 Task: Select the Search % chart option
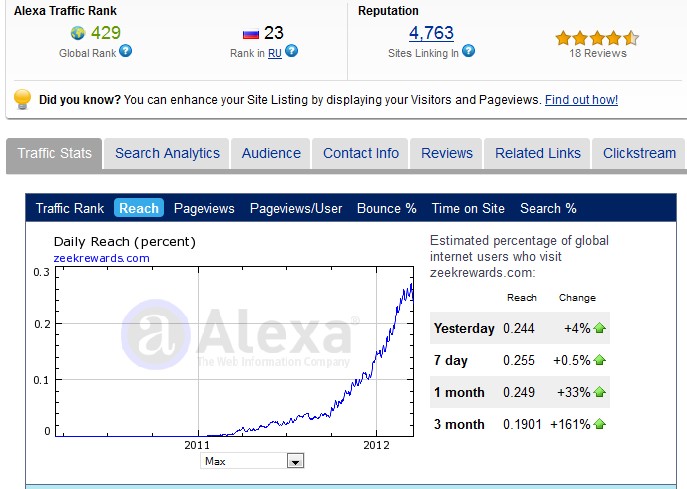click(x=548, y=208)
